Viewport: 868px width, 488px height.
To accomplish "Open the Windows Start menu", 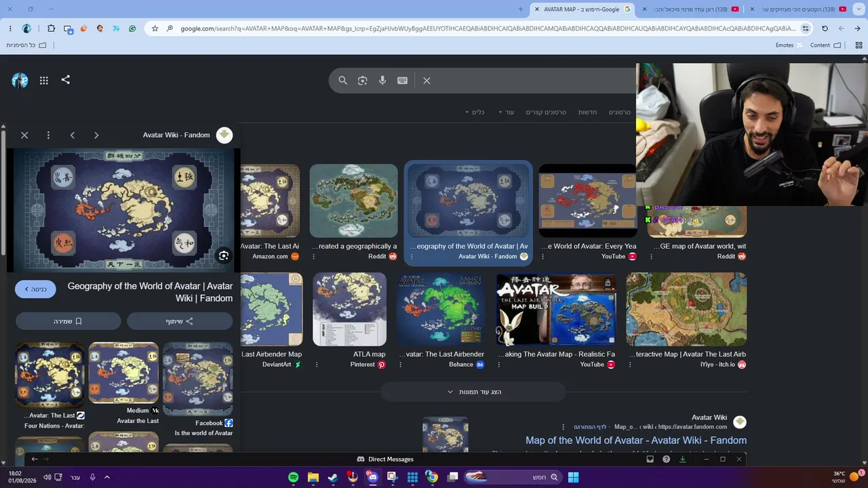I will pyautogui.click(x=573, y=477).
